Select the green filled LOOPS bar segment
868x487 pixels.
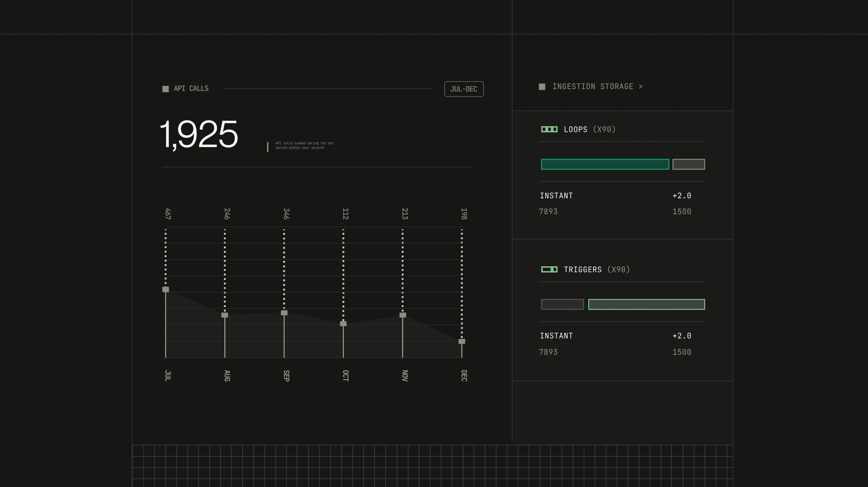[x=605, y=164]
